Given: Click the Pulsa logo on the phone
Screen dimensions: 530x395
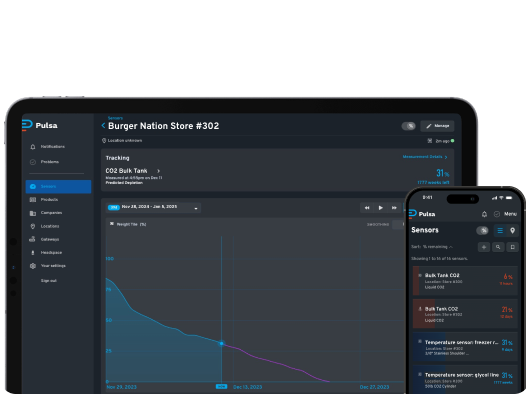Looking at the screenshot, I should coord(422,214).
